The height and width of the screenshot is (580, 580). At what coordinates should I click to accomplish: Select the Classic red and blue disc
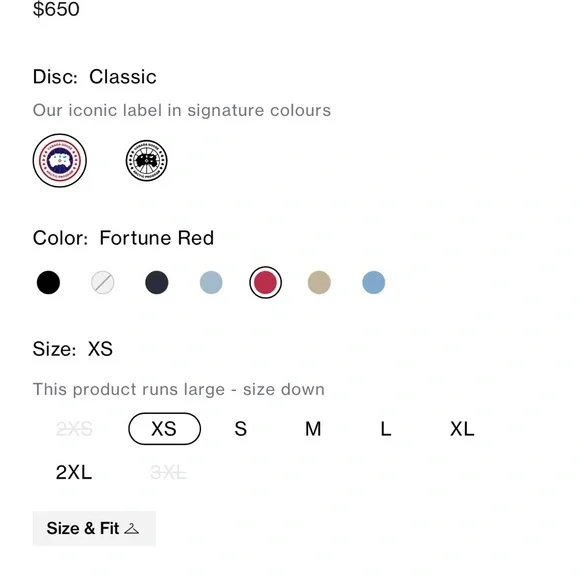point(60,161)
